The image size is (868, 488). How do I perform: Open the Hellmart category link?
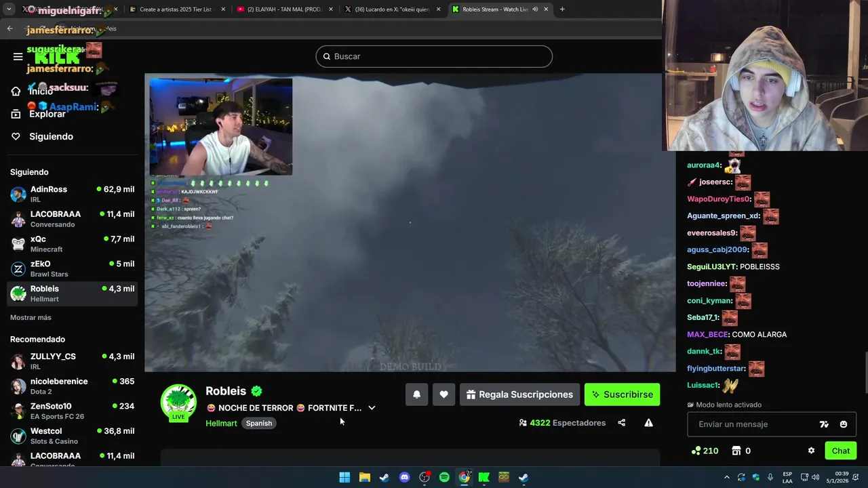pos(221,423)
